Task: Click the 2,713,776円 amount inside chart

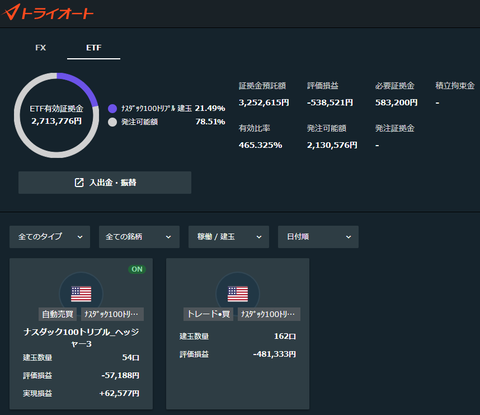Action: pos(56,121)
